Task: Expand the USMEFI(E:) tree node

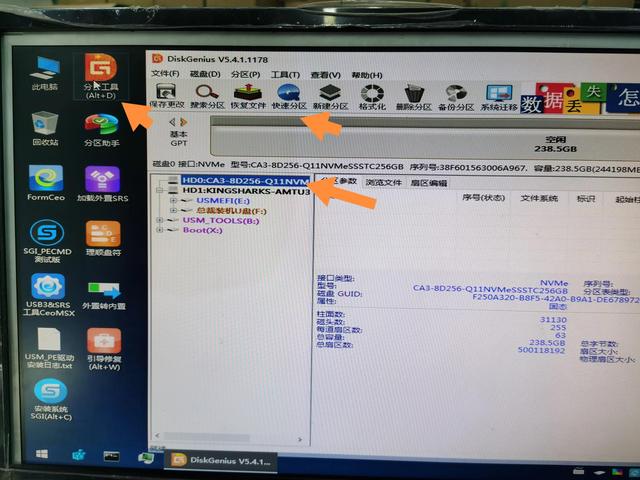Action: pos(173,200)
